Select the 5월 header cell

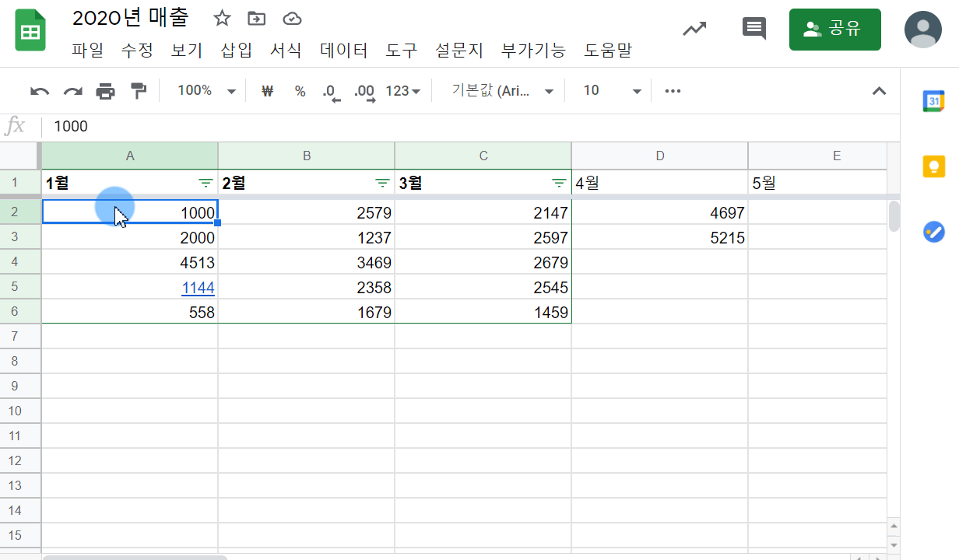pyautogui.click(x=817, y=184)
